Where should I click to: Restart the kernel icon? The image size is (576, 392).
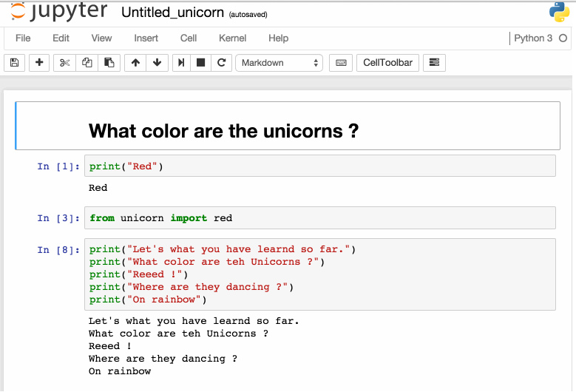point(221,63)
